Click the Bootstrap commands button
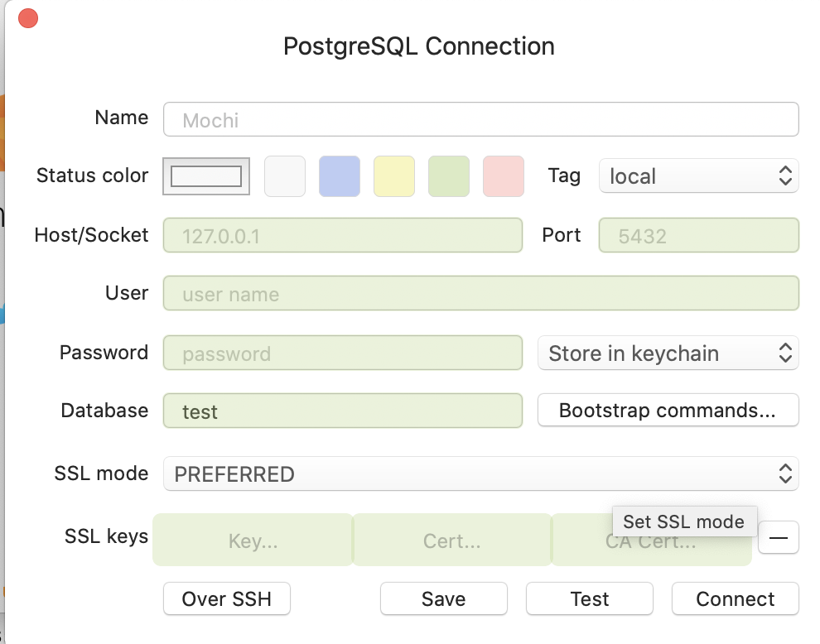Viewport: 820px width, 644px height. 668,411
